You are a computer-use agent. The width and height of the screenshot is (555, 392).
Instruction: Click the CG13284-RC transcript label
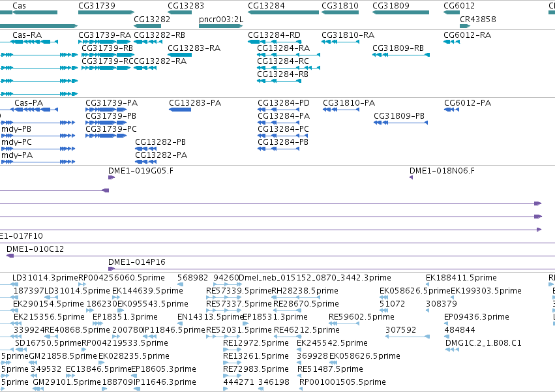[x=283, y=61]
